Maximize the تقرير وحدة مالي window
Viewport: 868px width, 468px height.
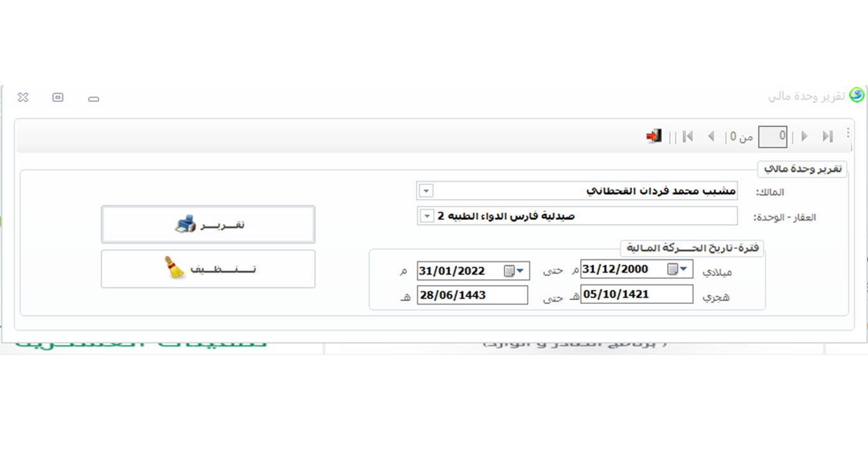point(58,97)
